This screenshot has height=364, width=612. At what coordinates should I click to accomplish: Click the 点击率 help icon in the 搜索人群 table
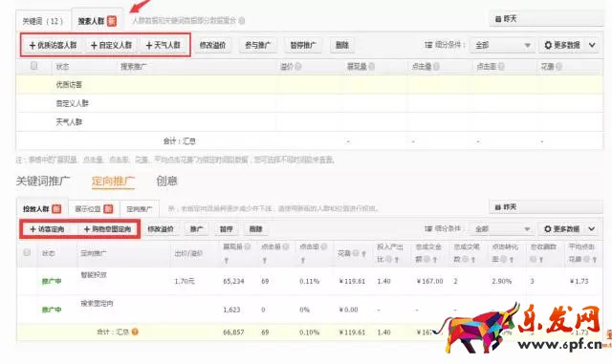pos(501,67)
